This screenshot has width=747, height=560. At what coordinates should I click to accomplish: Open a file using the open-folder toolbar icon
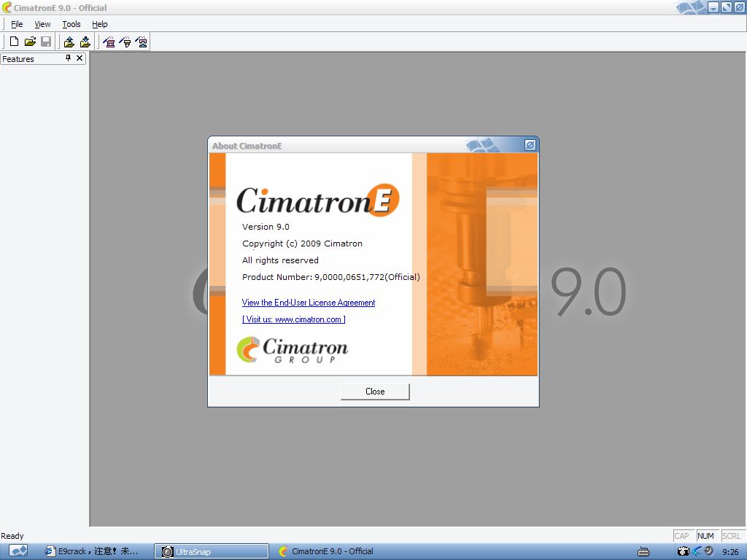[x=30, y=42]
